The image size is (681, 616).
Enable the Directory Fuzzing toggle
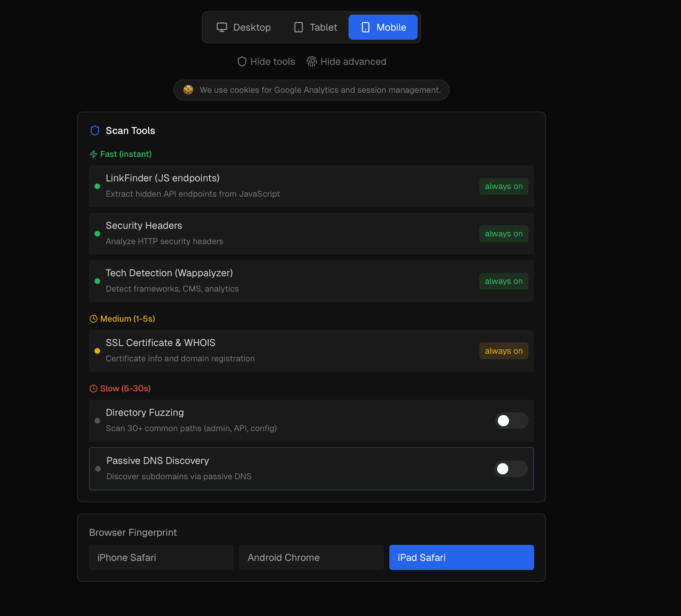[511, 421]
